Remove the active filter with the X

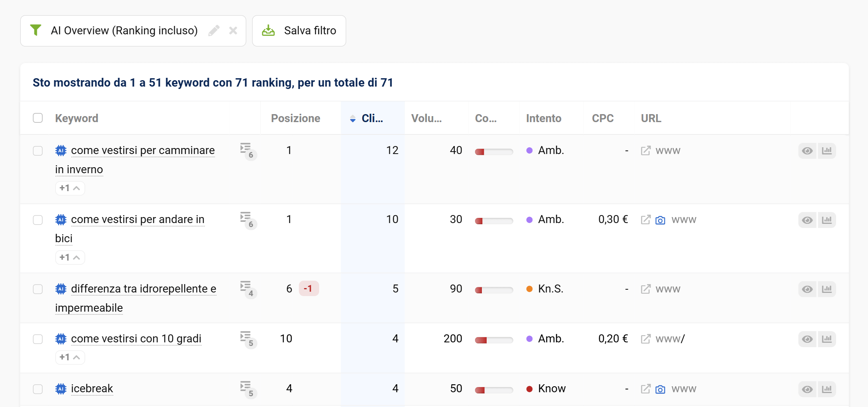[233, 30]
